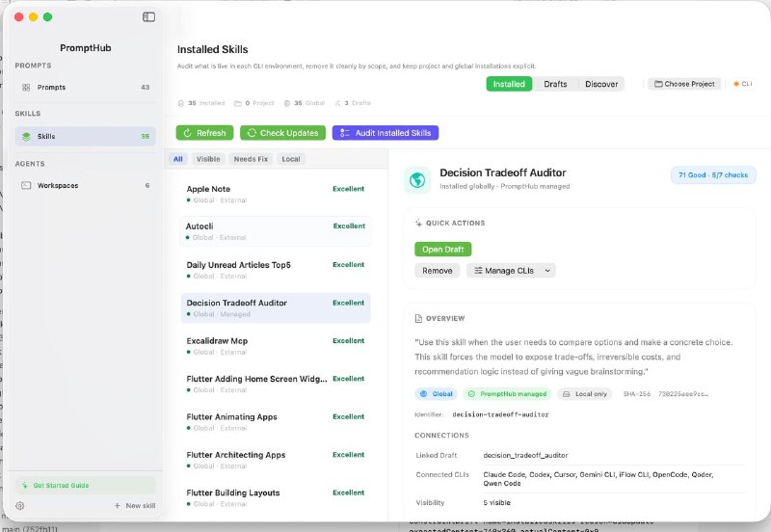Select Daily Unread Articles Top5 skill
The height and width of the screenshot is (532, 771).
276,270
